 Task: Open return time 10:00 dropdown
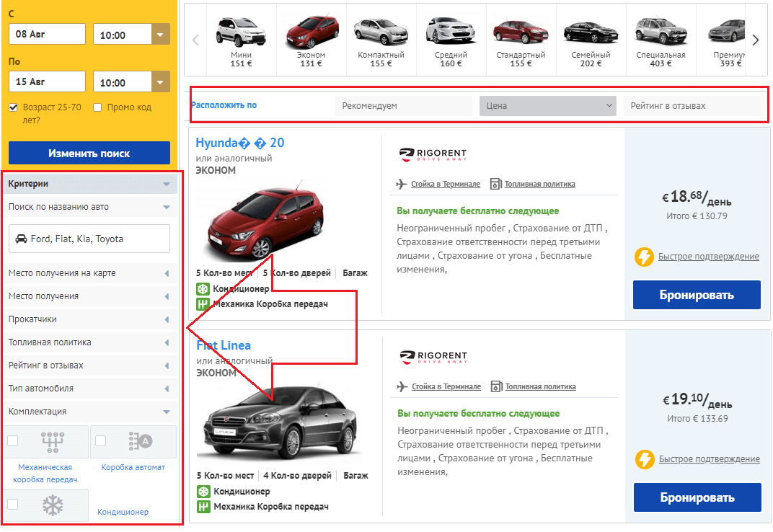pyautogui.click(x=160, y=82)
